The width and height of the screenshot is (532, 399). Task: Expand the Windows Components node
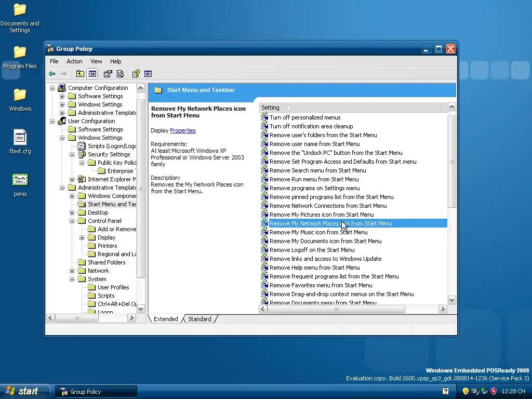pyautogui.click(x=72, y=196)
